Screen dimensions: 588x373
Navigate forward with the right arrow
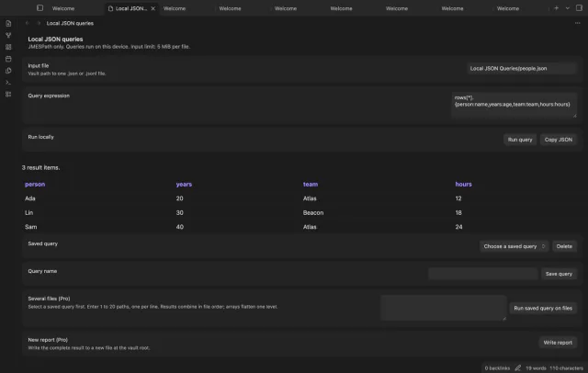click(39, 23)
